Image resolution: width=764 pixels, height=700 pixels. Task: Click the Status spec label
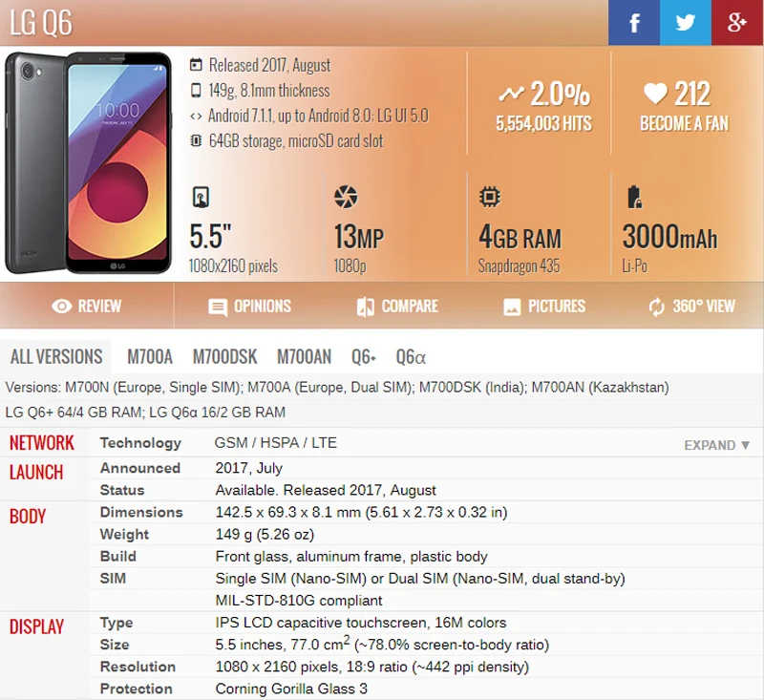pyautogui.click(x=122, y=490)
